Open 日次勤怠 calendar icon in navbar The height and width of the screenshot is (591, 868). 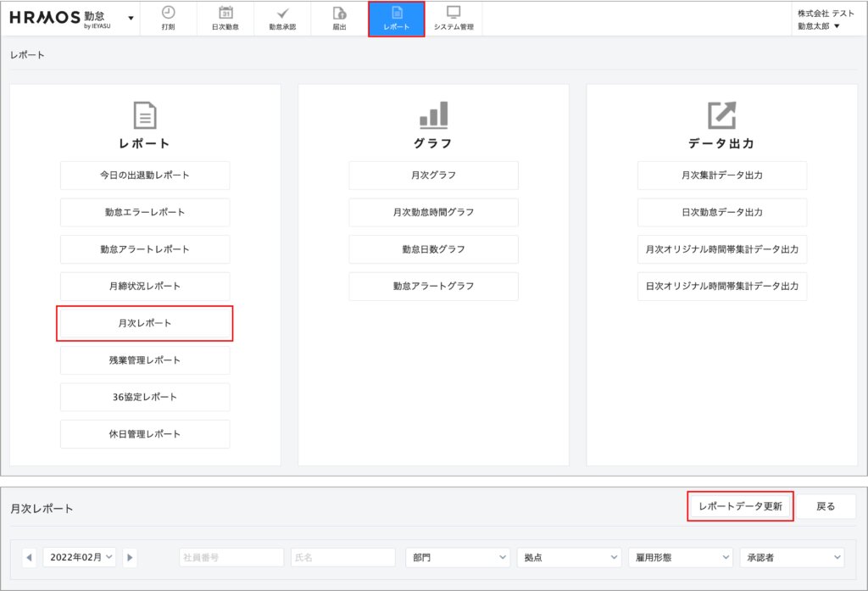(x=225, y=13)
